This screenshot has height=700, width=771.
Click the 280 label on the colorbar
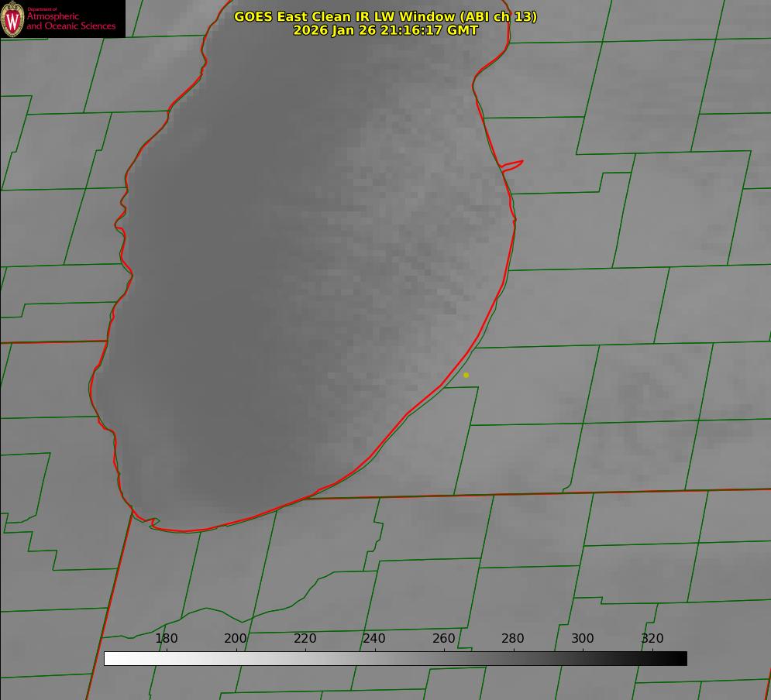(513, 638)
